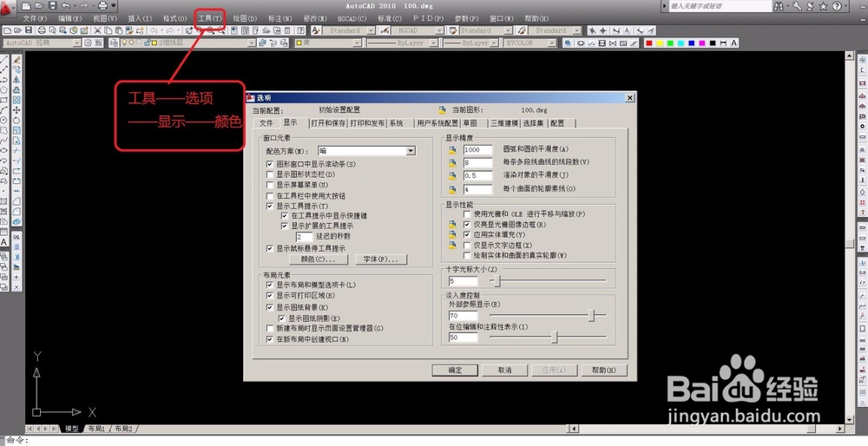Click the 字体(F)... button

tap(380, 259)
